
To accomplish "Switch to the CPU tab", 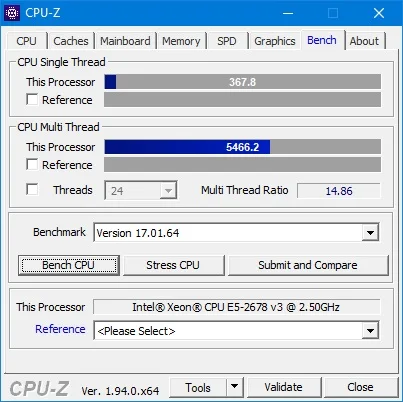I will tap(26, 41).
